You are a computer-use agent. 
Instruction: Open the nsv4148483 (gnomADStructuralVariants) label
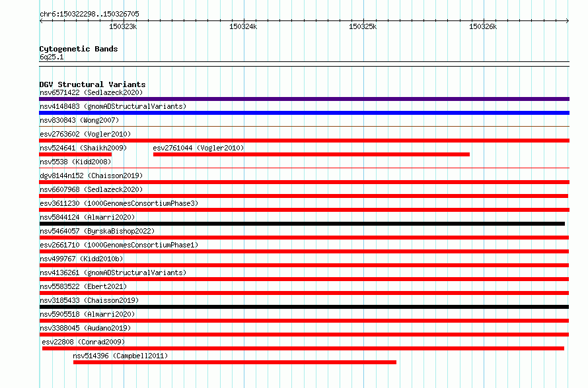tap(113, 106)
